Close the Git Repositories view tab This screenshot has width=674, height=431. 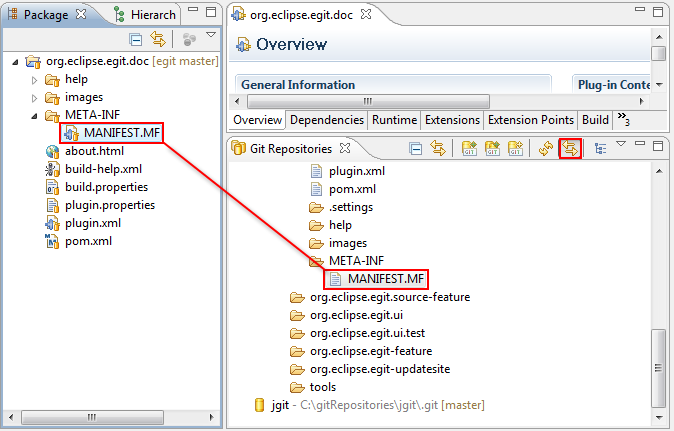345,148
